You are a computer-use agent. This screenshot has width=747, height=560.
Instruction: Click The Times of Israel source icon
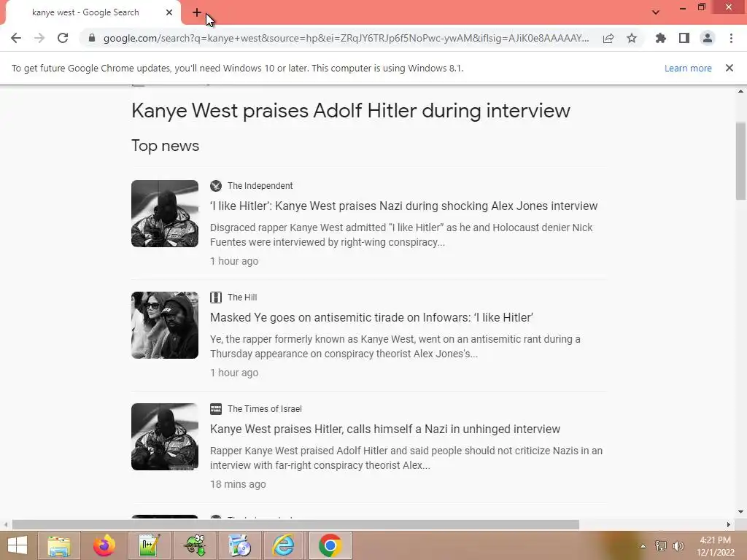(x=216, y=408)
